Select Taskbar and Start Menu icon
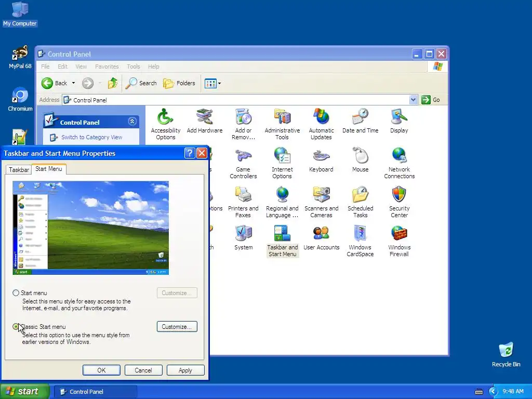532x399 pixels. coord(282,241)
